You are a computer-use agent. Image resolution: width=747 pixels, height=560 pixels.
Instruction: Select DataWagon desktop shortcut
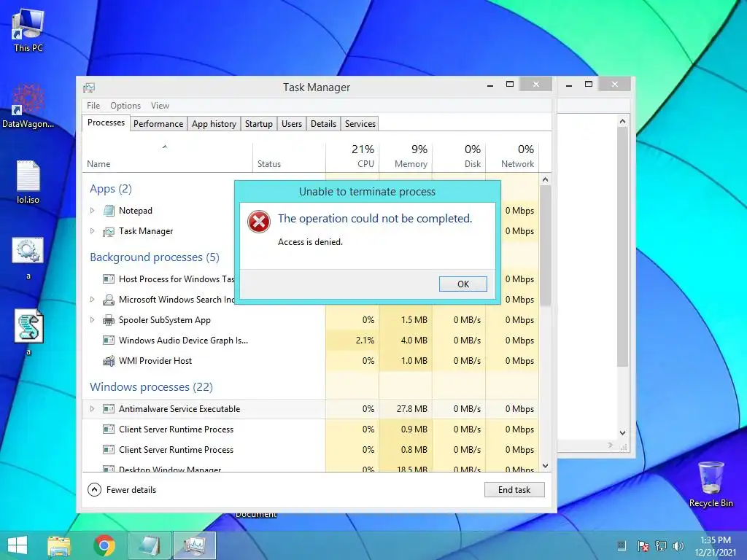point(28,106)
